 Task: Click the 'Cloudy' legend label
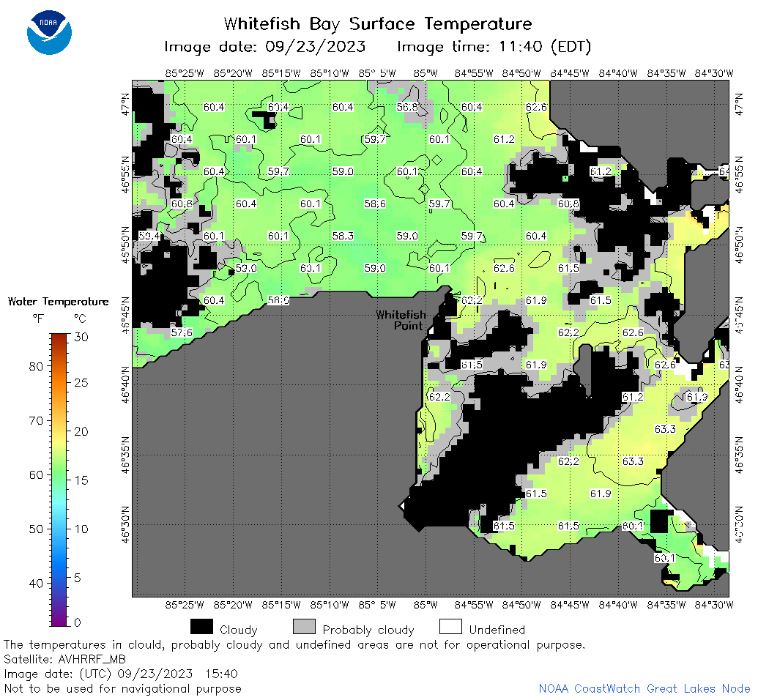coord(238,630)
